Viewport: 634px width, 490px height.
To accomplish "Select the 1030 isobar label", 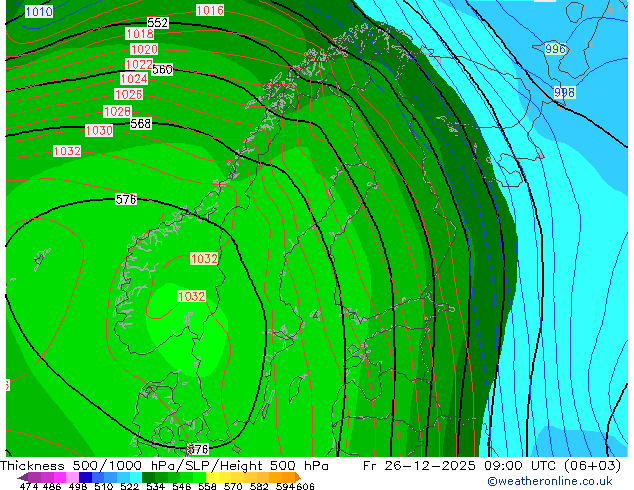I will (x=99, y=130).
